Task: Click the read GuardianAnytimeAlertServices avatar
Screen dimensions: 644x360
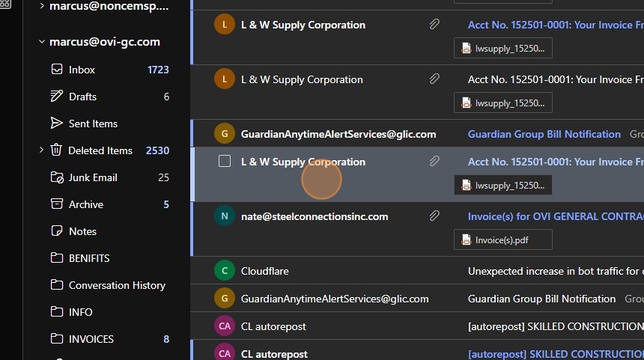Action: [x=224, y=299]
